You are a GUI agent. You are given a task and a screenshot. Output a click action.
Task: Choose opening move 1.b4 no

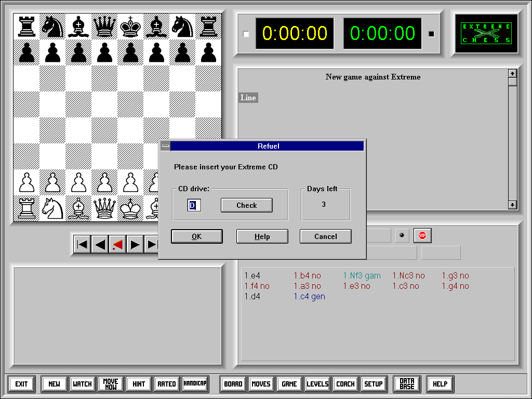click(x=308, y=276)
